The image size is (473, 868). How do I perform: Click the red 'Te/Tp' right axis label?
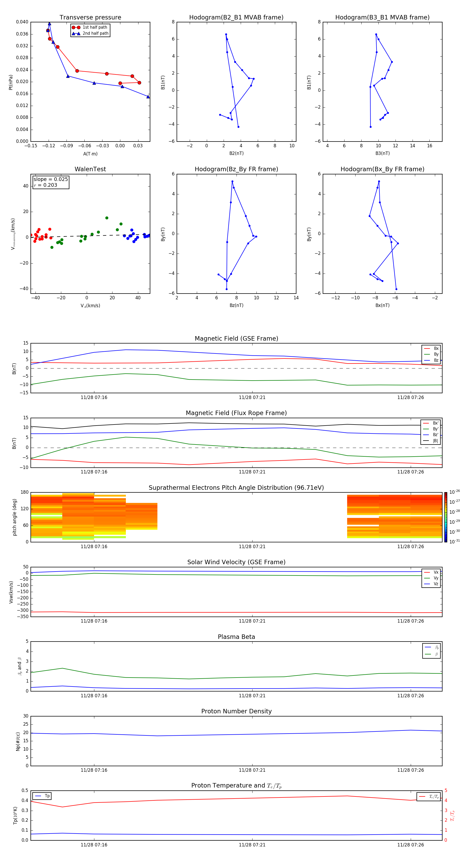453,815
